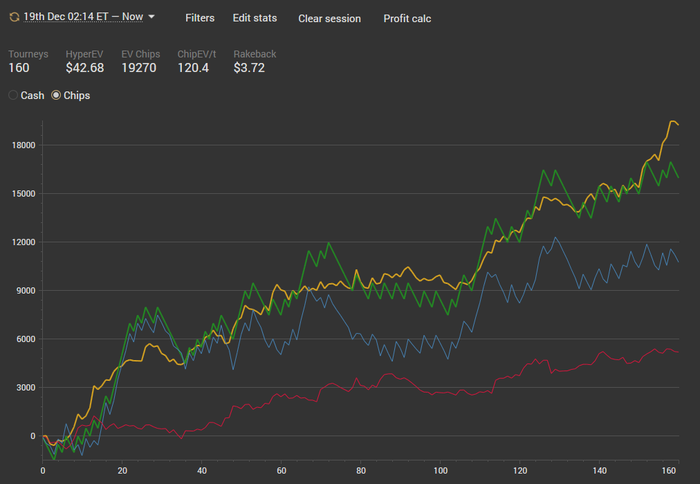The width and height of the screenshot is (700, 484).
Task: Click the 0 label on the y-axis
Action: [32, 436]
